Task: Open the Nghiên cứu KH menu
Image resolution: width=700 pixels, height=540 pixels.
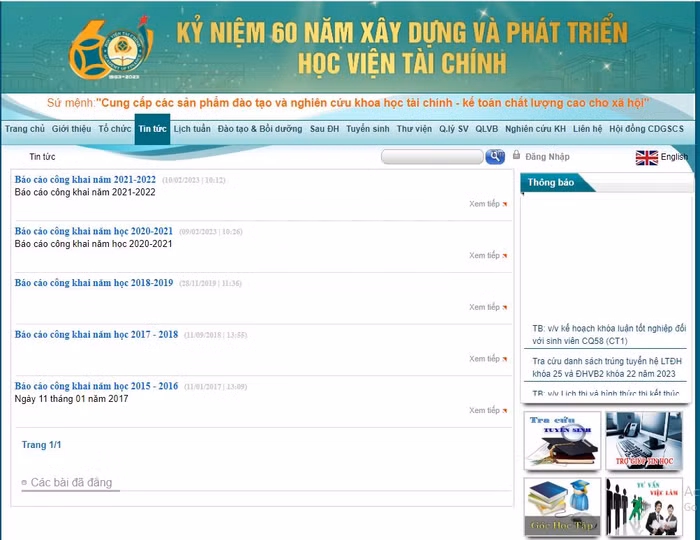Action: pos(535,129)
